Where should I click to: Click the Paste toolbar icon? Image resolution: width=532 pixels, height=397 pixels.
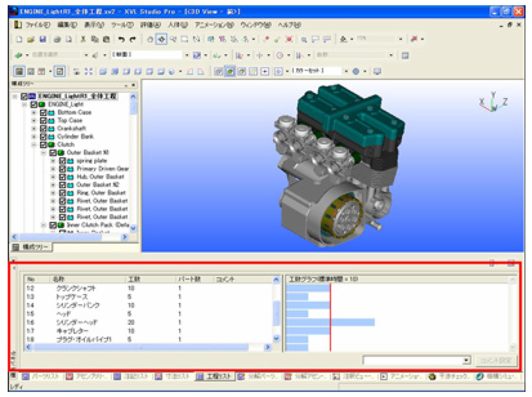point(106,39)
